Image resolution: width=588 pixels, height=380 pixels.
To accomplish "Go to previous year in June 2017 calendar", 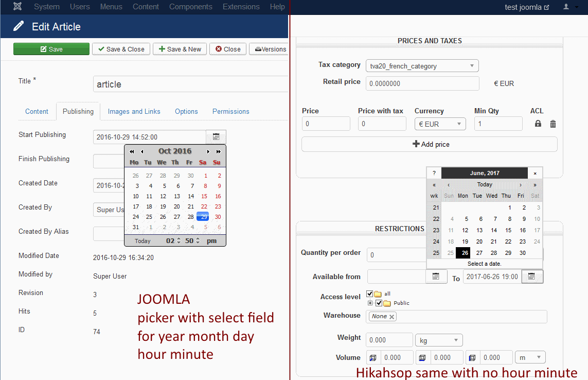I will tap(434, 185).
